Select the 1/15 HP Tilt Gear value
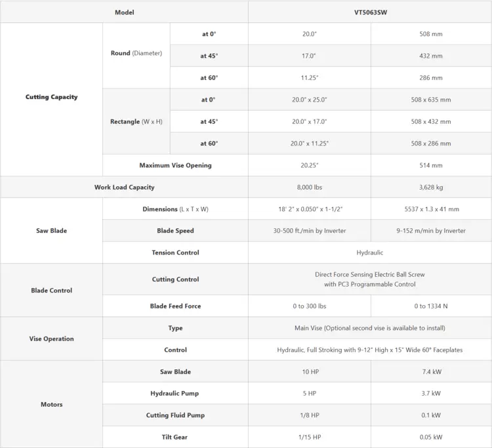The height and width of the screenshot is (448, 492). (310, 437)
